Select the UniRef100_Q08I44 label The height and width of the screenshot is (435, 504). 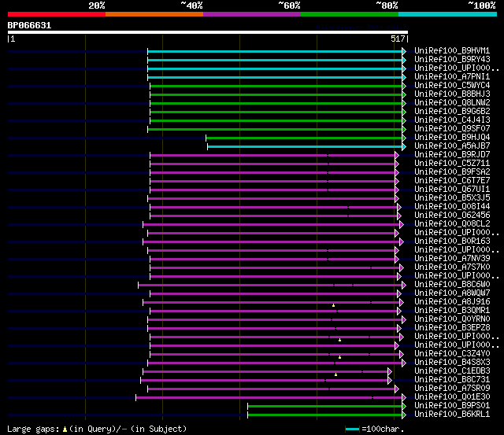452,207
